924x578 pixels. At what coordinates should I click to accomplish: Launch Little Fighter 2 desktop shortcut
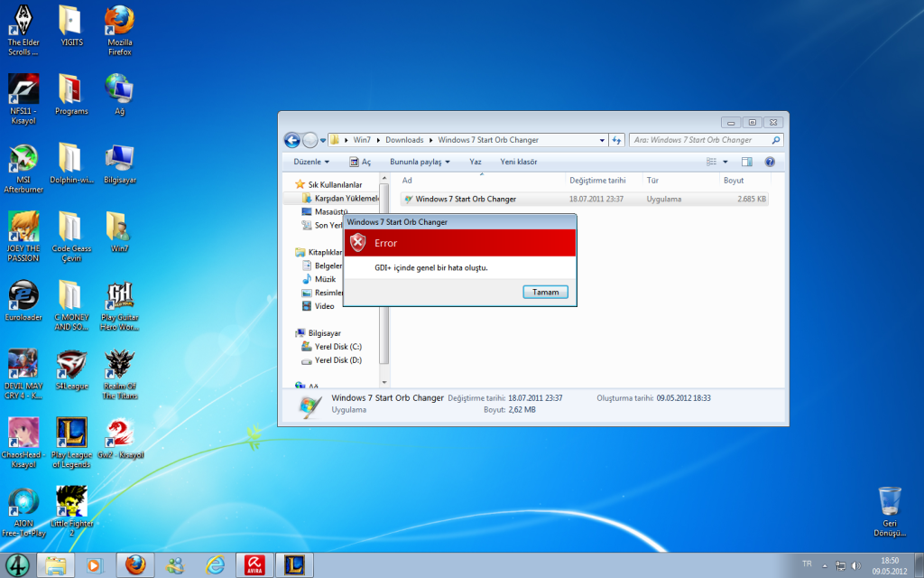tap(71, 511)
